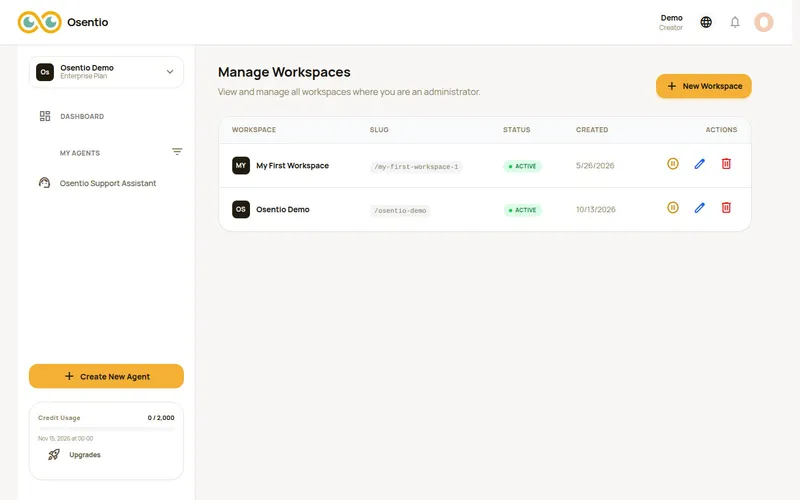800x500 pixels.
Task: Open the notifications bell
Action: (735, 22)
